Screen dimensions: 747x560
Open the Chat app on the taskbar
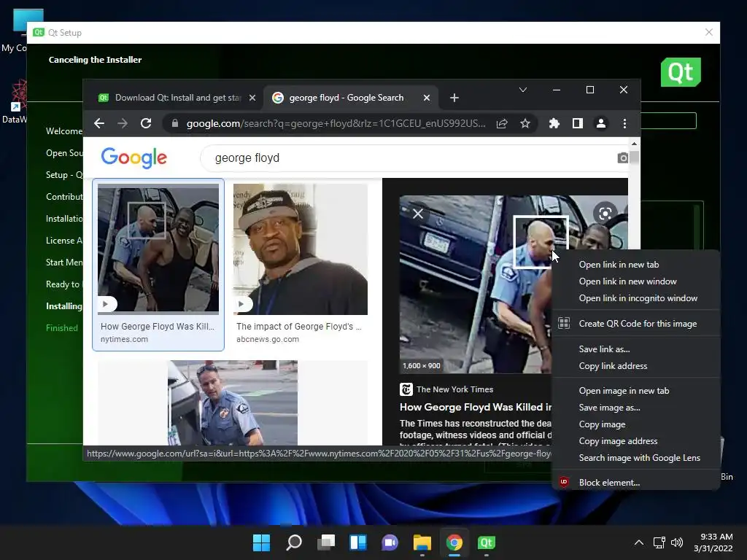point(390,542)
